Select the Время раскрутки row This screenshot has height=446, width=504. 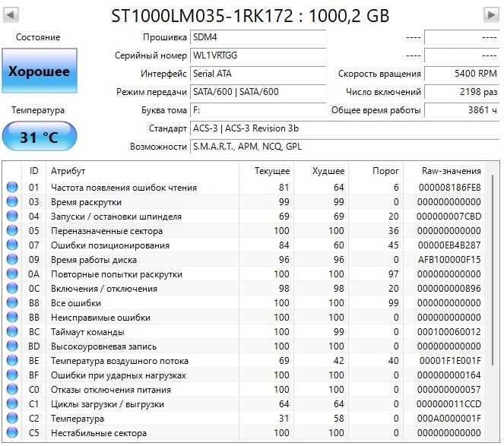(x=244, y=202)
